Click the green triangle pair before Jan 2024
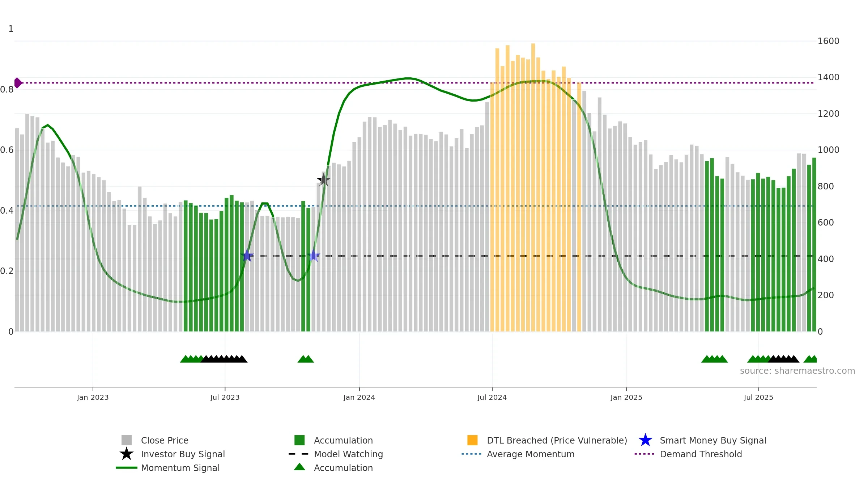Screen dimensions: 868x488 306,359
